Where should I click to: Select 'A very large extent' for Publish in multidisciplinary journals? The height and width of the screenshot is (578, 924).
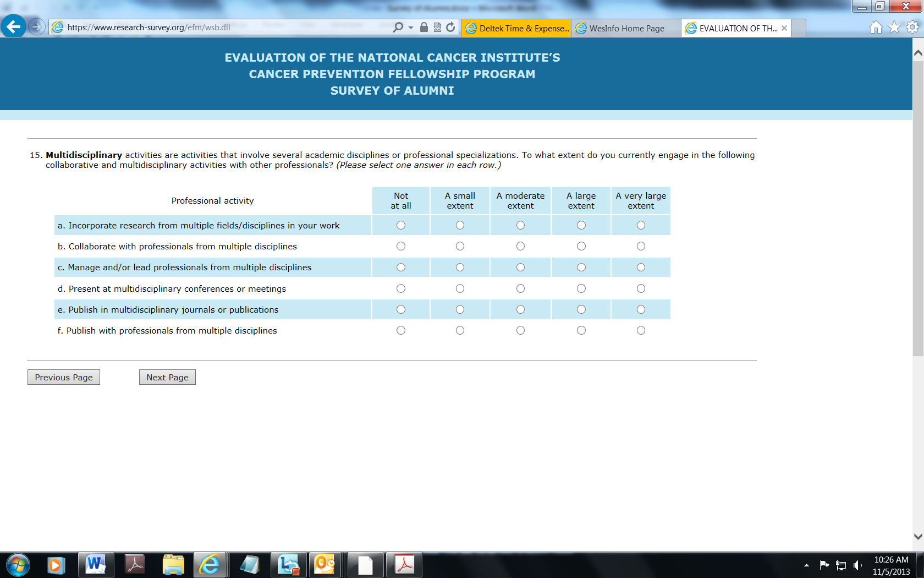click(x=641, y=309)
